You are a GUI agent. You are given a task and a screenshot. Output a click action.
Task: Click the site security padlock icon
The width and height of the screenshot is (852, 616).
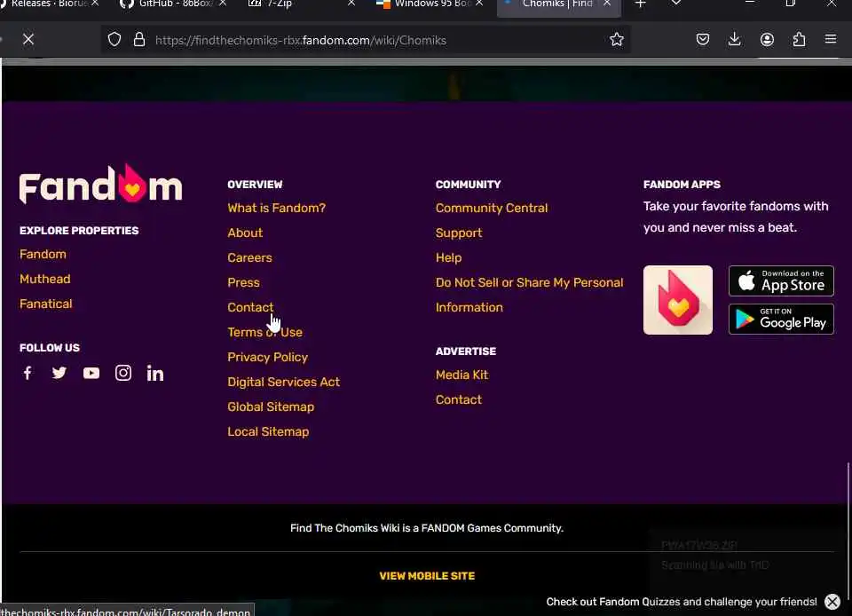point(139,40)
